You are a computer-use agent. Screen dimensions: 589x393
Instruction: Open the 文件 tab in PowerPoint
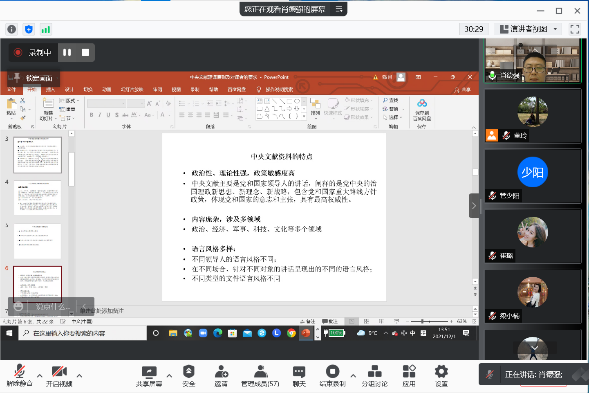(12, 89)
